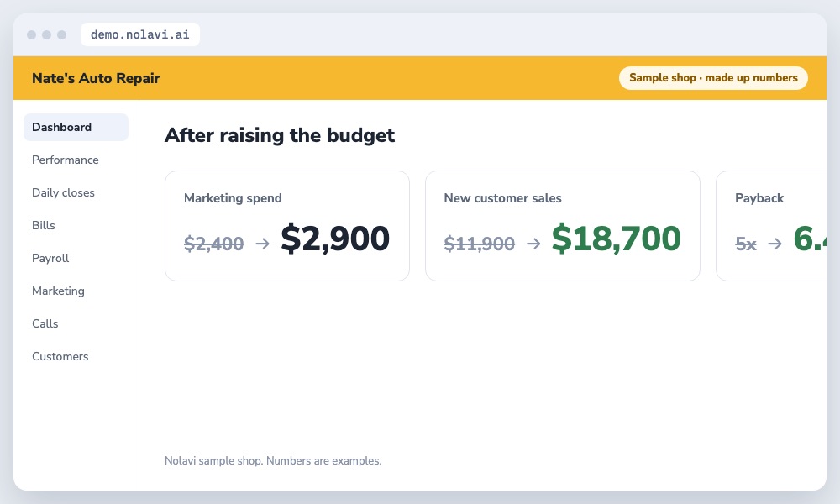Click the Nolavi sample shop footer note
Viewport: 840px width, 504px height.
tap(273, 460)
